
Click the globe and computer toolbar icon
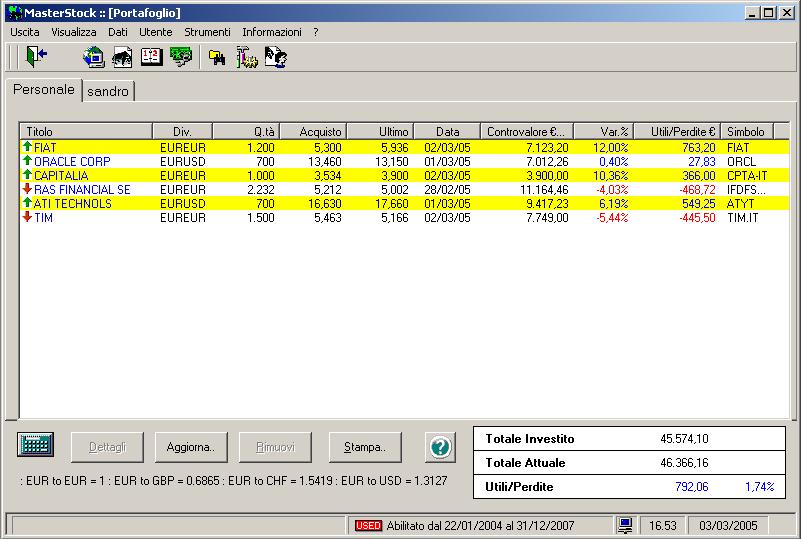coord(94,57)
